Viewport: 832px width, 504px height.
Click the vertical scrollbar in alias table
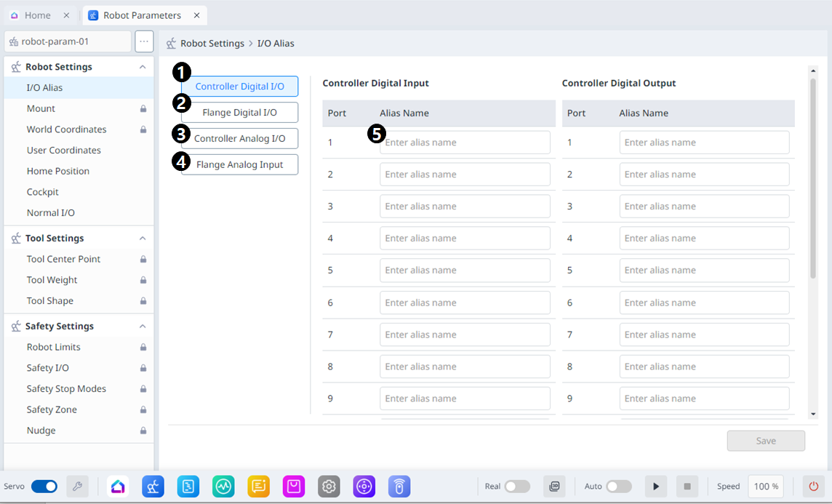(813, 178)
